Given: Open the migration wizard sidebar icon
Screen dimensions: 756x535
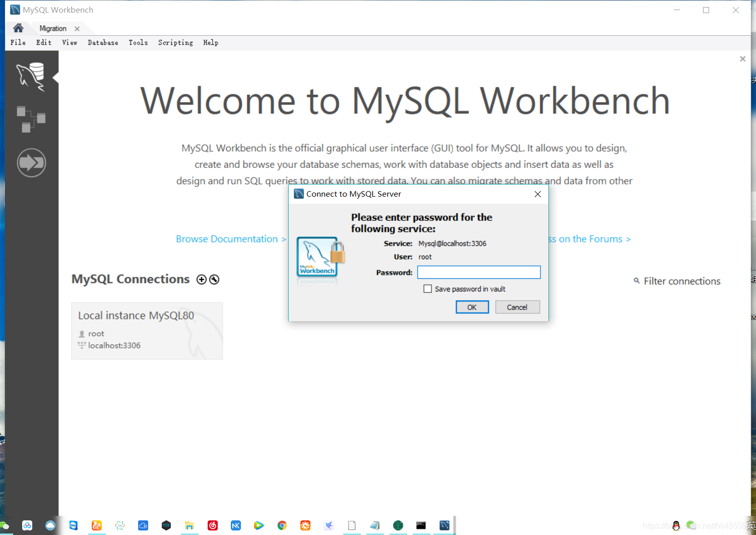Looking at the screenshot, I should tap(31, 162).
